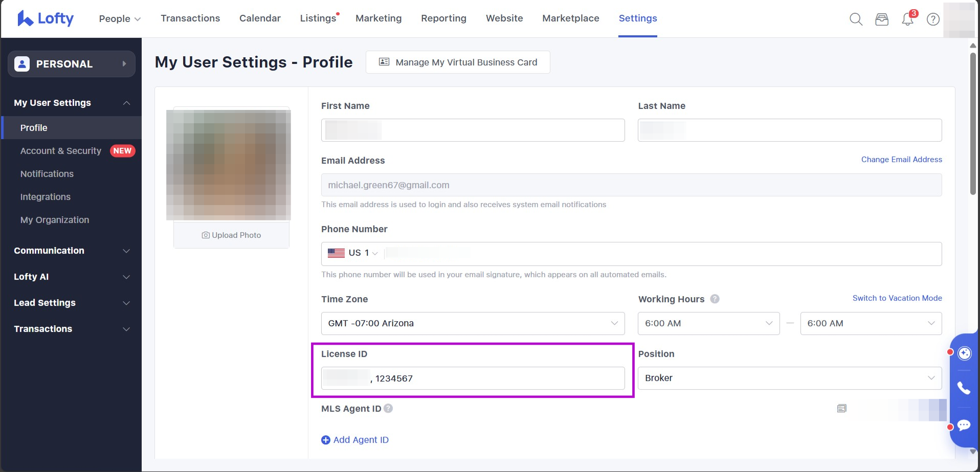The image size is (980, 472).
Task: Click the search magnifier icon
Action: [856, 19]
